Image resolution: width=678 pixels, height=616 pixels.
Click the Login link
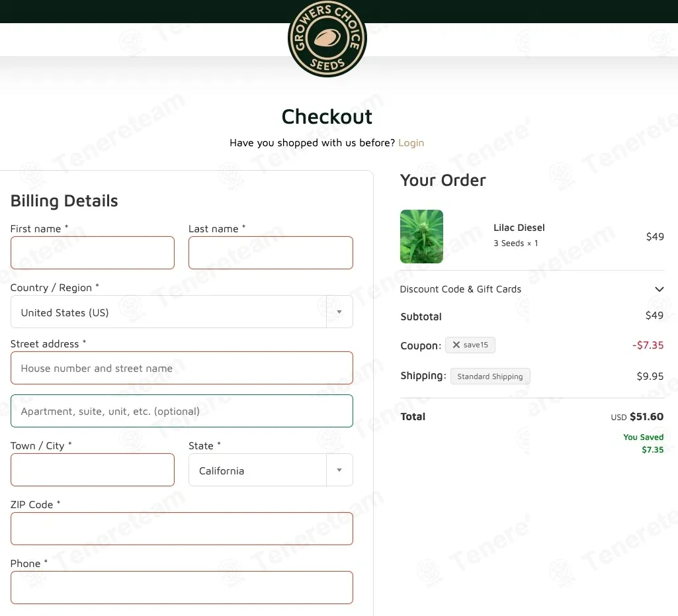click(411, 143)
